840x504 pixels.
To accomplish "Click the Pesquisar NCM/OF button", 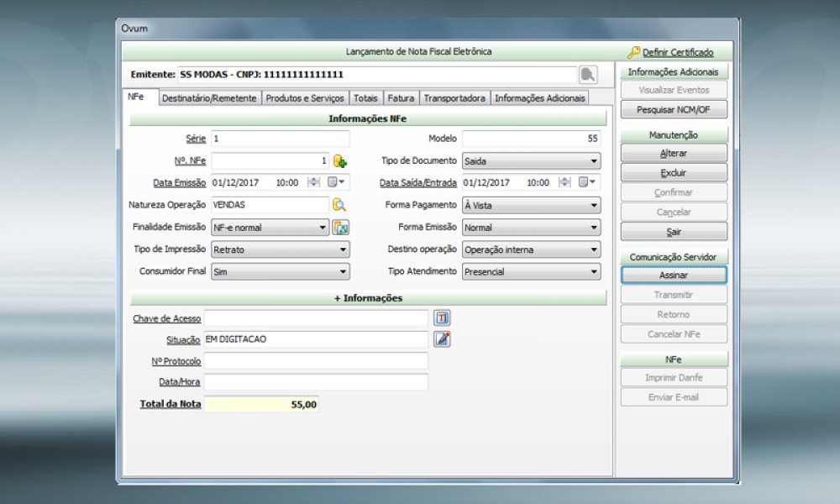I will click(x=674, y=110).
